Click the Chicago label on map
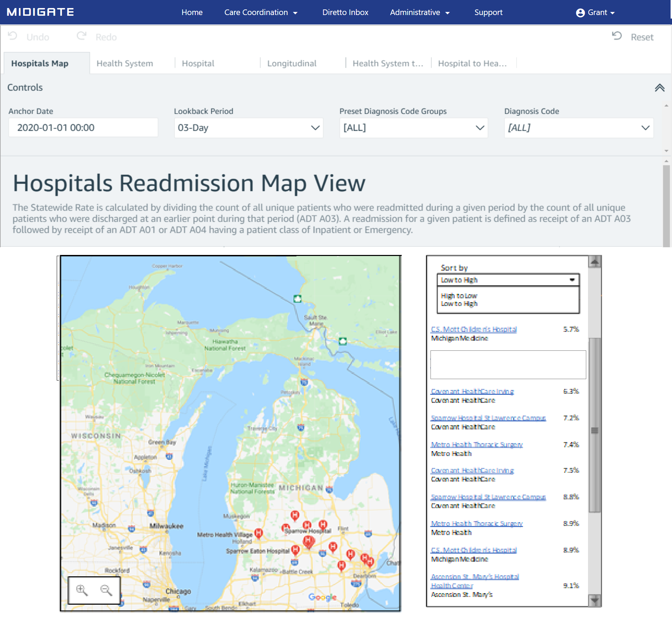 tap(178, 591)
